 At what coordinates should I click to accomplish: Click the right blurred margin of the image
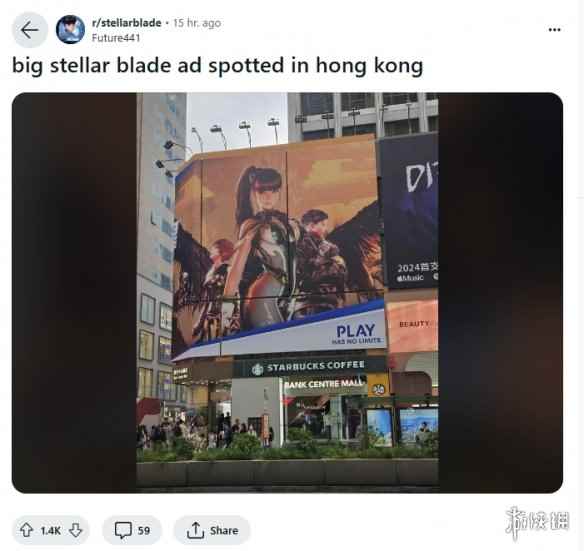click(x=501, y=292)
